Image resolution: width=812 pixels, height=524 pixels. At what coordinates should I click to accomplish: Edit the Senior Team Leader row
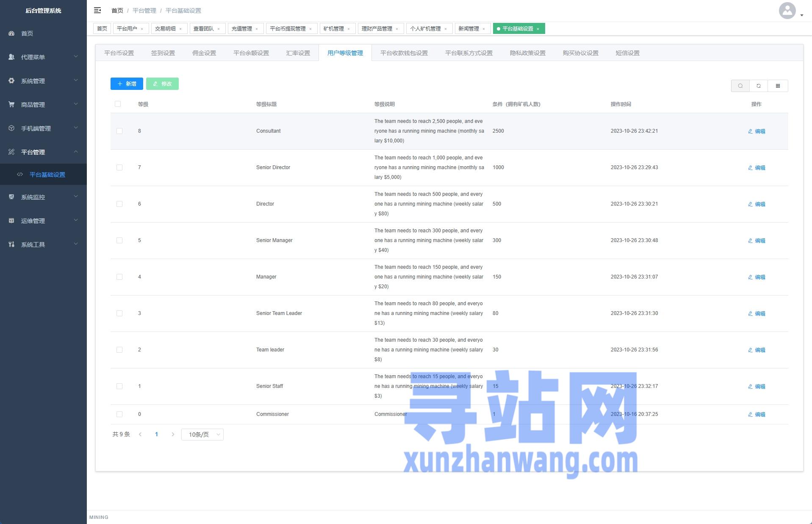(x=757, y=314)
